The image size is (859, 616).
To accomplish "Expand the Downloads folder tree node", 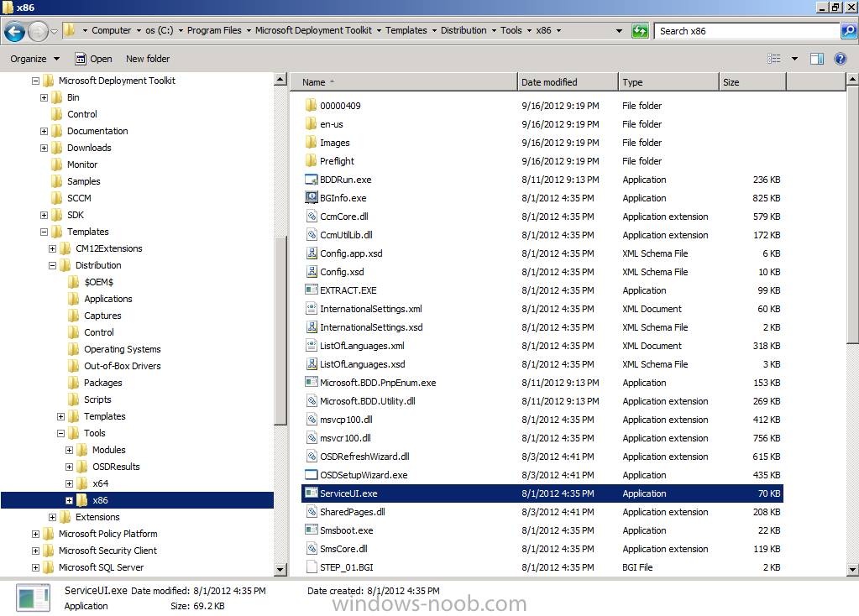I will 44,148.
